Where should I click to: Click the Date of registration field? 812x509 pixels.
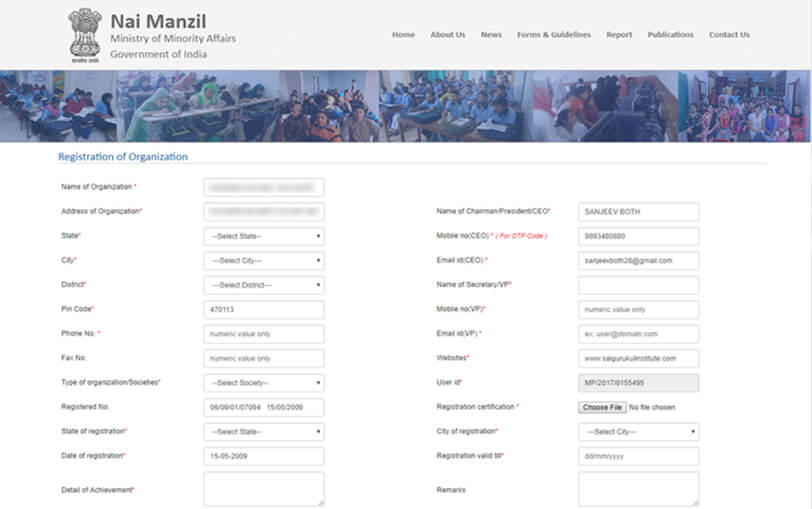tap(264, 456)
